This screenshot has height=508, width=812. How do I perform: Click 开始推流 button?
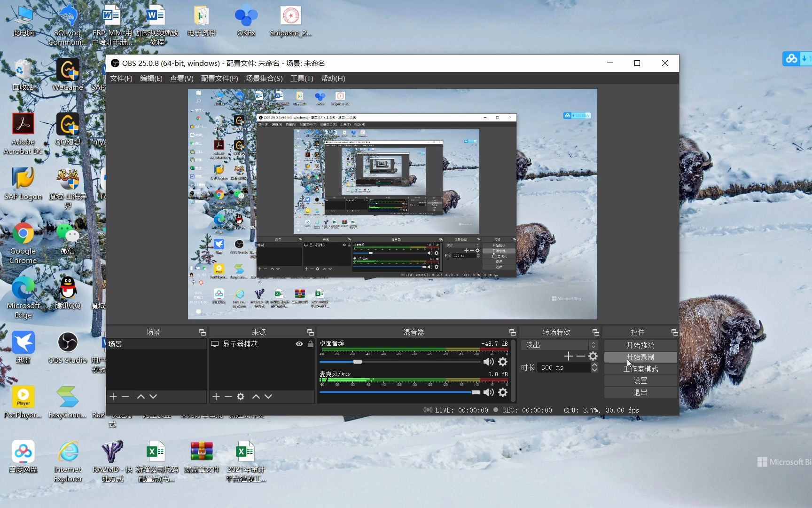point(640,345)
